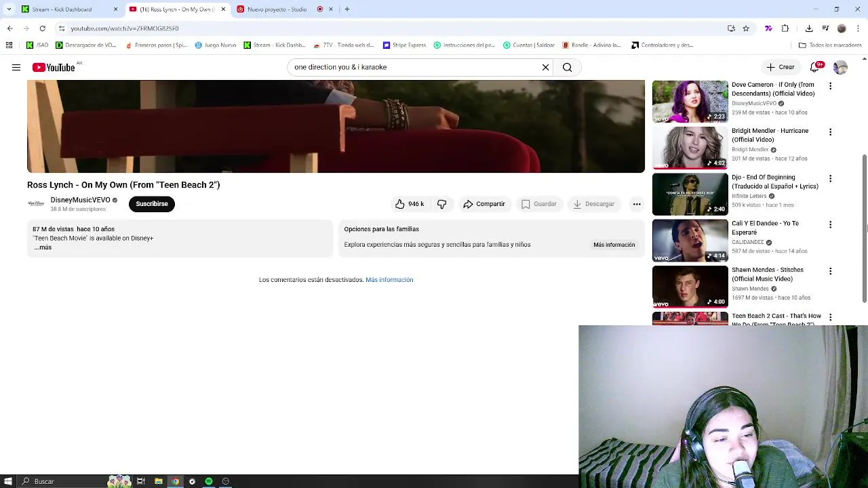Open the Juego Nuevo bookmark

tap(216, 45)
